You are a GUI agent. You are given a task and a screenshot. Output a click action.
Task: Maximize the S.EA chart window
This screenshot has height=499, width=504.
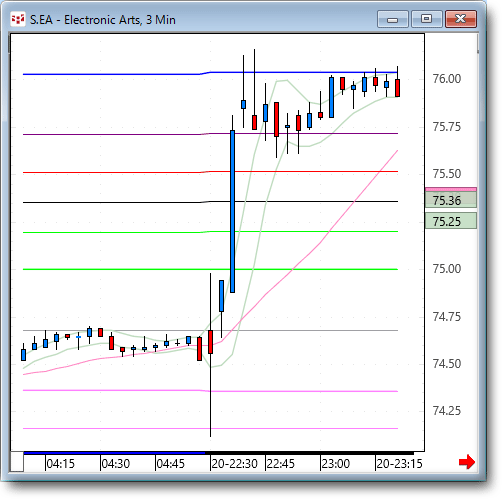[427, 19]
